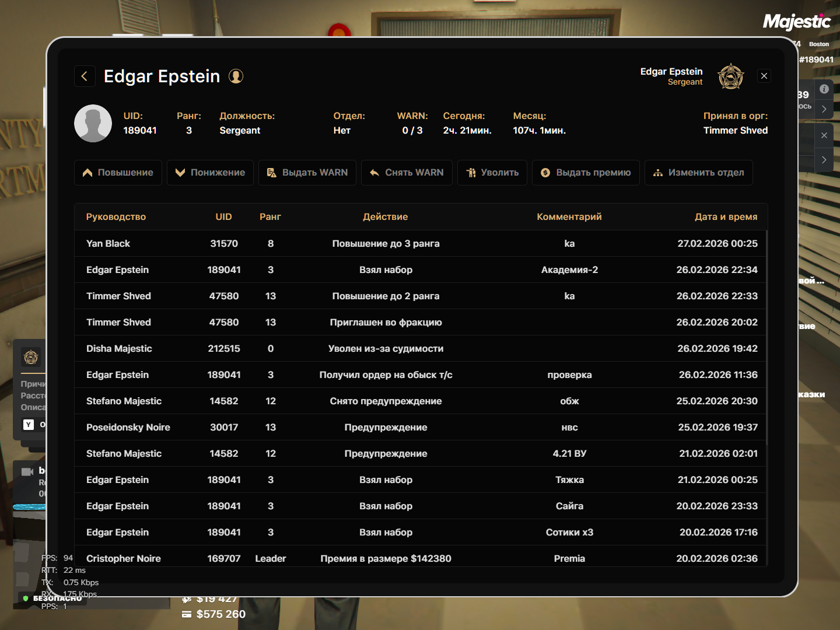This screenshot has height=630, width=840.
Task: Close the member profile panel
Action: [764, 76]
